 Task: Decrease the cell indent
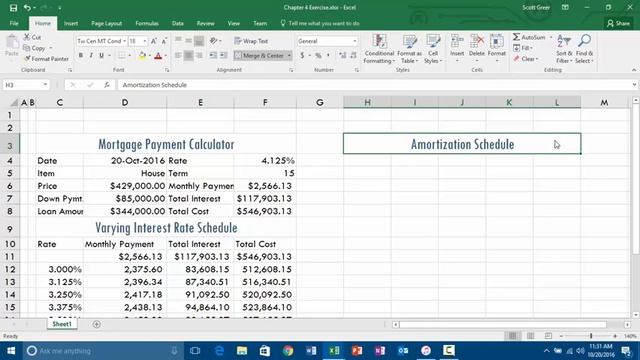(x=213, y=56)
